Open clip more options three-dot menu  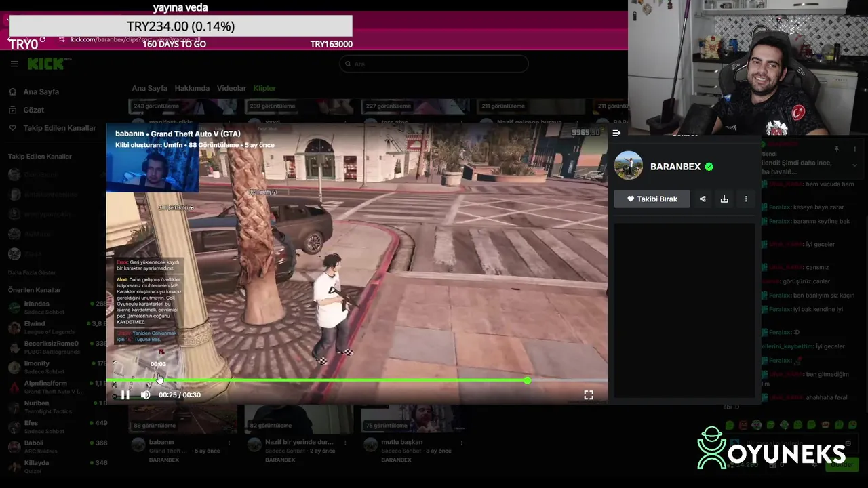point(746,199)
